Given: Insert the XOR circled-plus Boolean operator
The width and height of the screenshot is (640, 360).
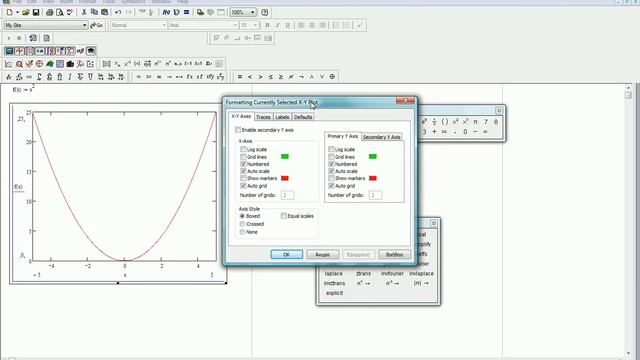Looking at the screenshot, I should click(x=332, y=77).
